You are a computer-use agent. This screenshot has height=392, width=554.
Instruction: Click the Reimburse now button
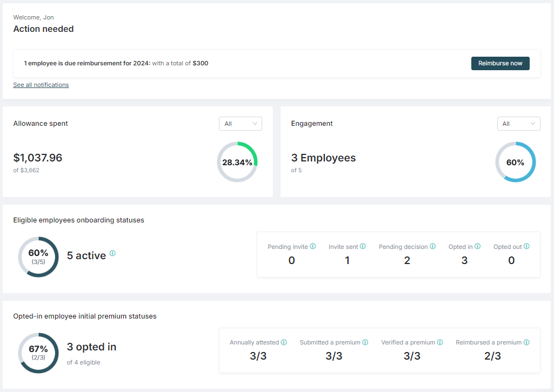tap(500, 63)
